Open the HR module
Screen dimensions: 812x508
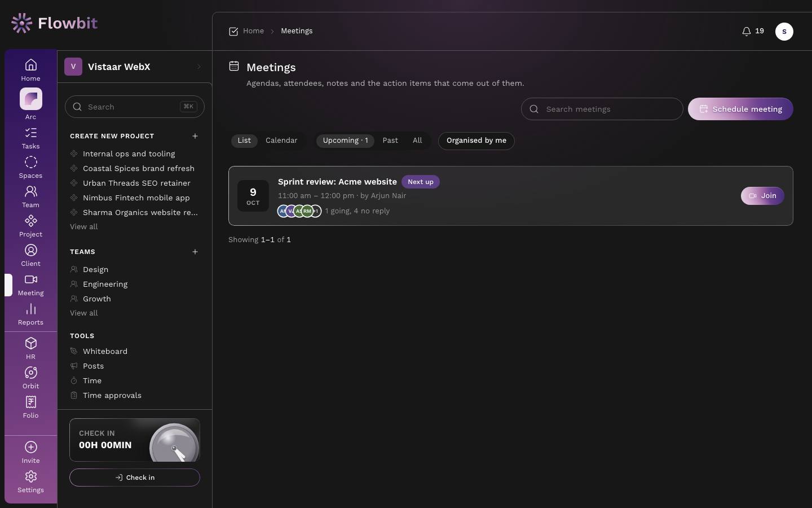[x=30, y=349]
